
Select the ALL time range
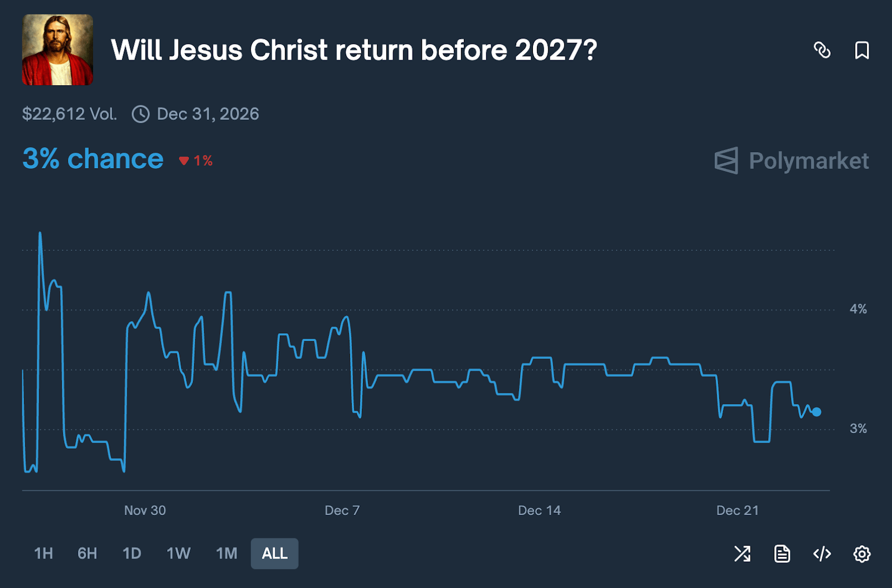tap(274, 553)
